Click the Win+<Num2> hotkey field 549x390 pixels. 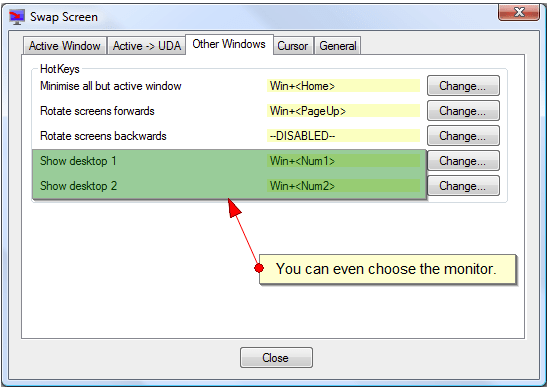coord(343,186)
